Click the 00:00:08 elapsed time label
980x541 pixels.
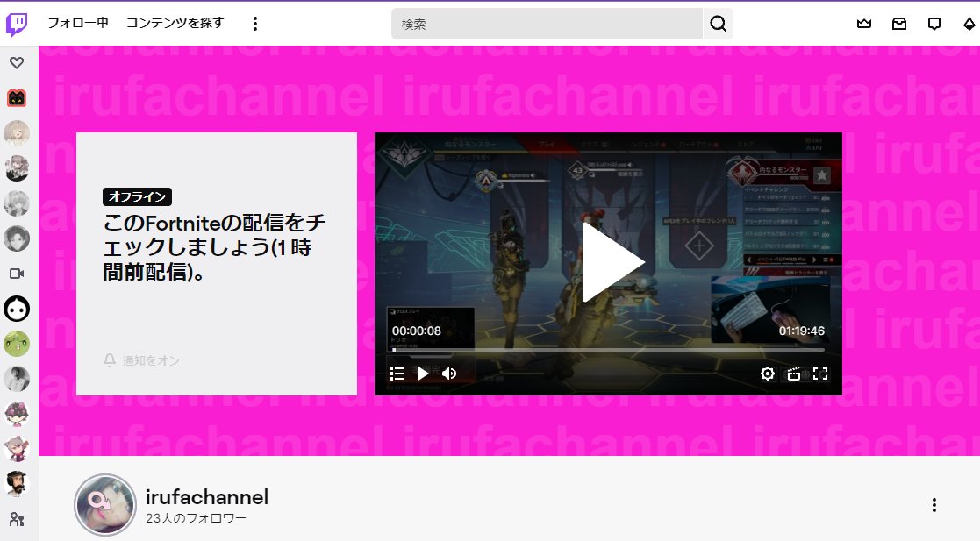[x=416, y=331]
